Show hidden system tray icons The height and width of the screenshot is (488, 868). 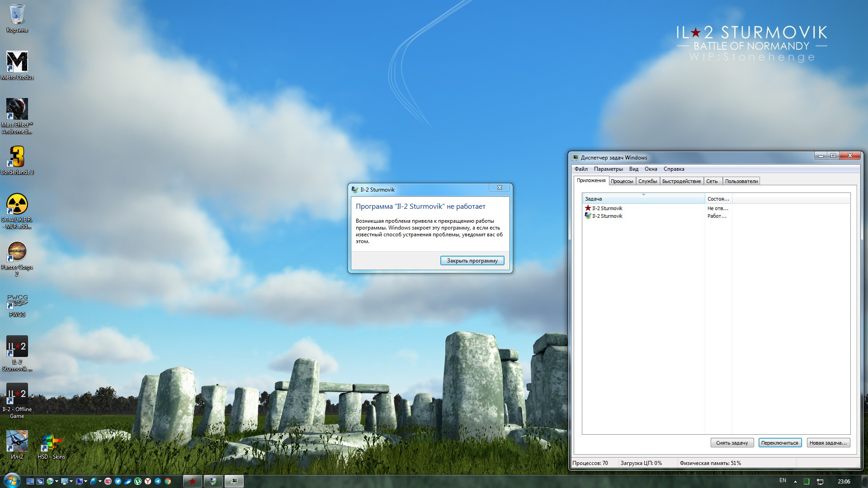coord(795,482)
